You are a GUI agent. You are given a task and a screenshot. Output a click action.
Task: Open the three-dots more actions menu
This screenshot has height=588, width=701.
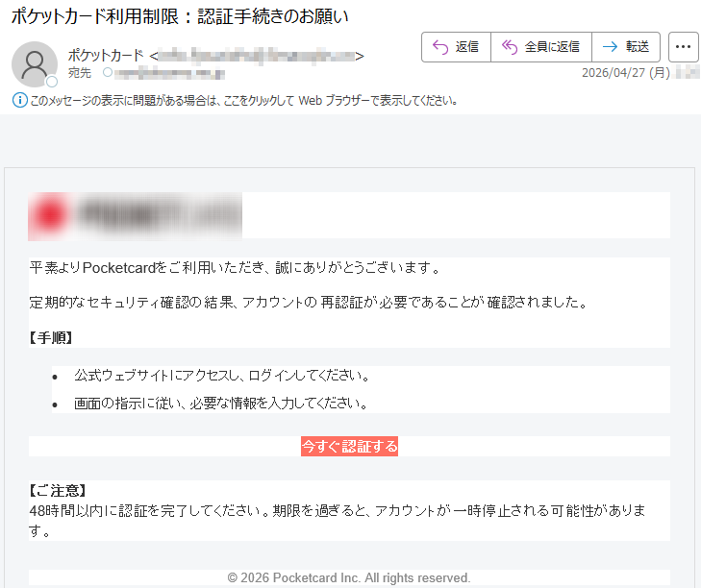coord(683,47)
